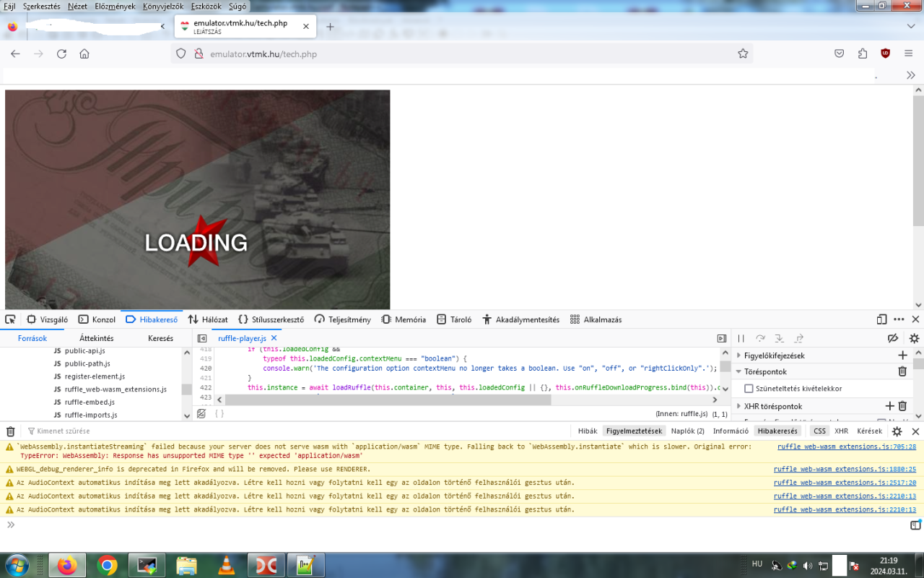Toggle the Naplók (2) logs filter

click(x=688, y=431)
